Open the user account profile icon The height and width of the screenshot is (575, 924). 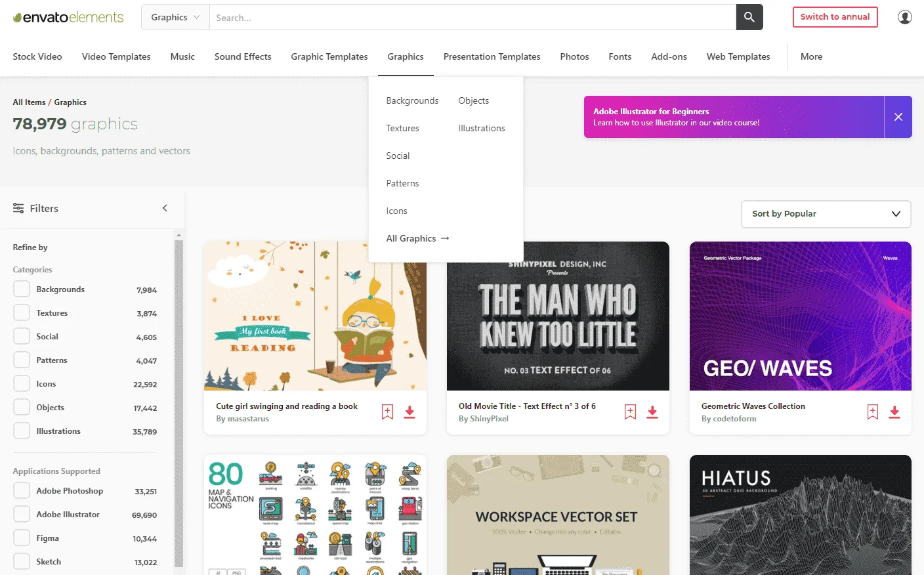[x=905, y=17]
